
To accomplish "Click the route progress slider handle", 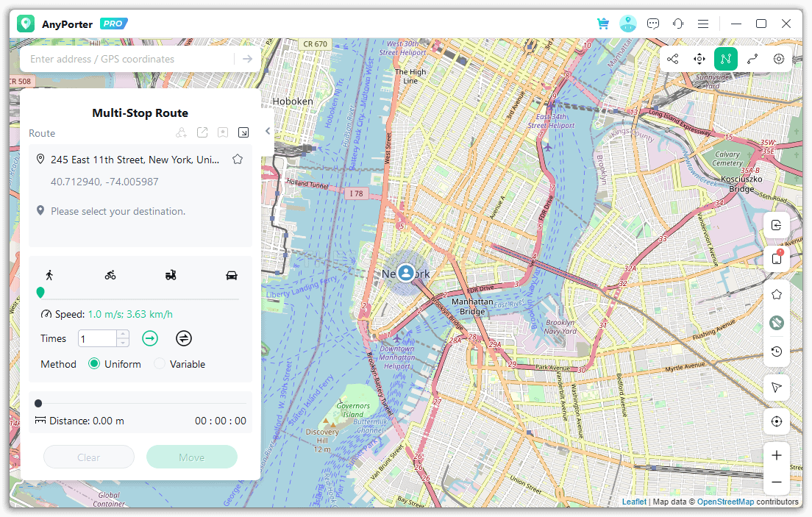I will (x=38, y=404).
